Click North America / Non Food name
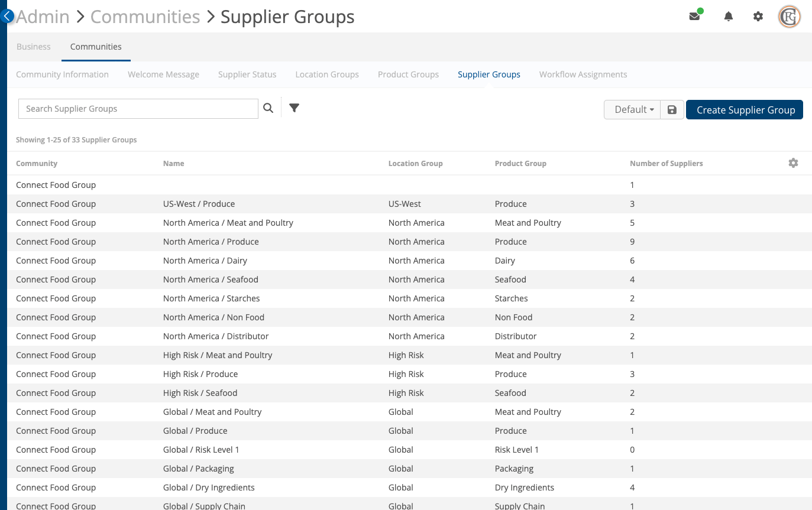812x510 pixels. (x=213, y=317)
